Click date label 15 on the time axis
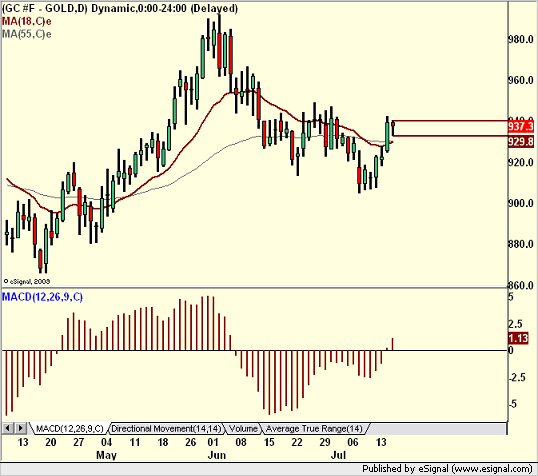 point(269,442)
